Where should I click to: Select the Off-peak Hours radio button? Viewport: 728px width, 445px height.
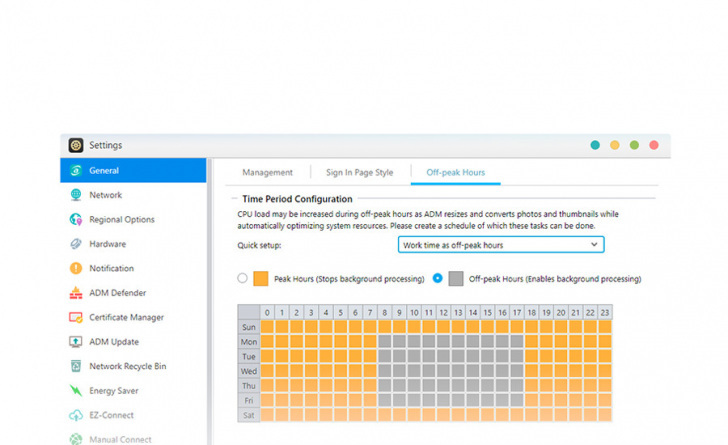pos(438,278)
